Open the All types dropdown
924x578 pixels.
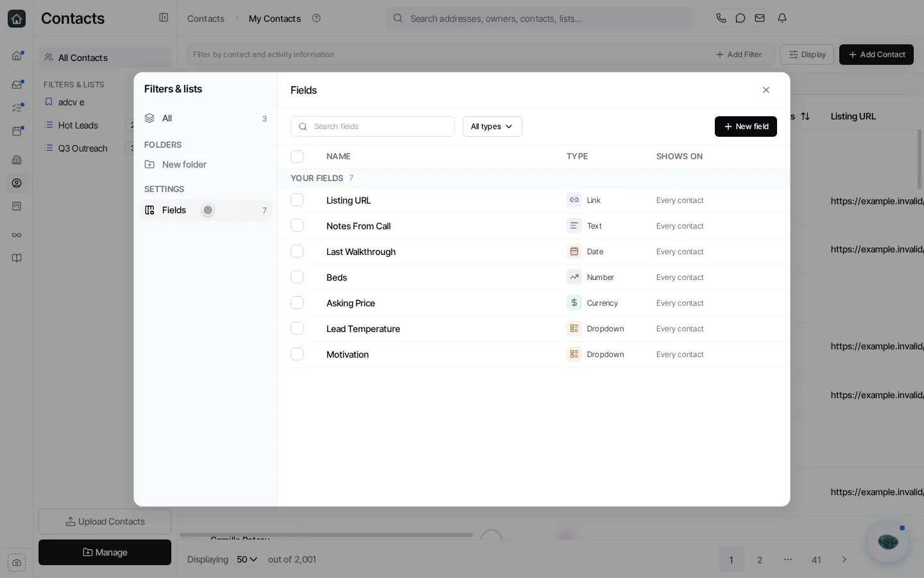pos(492,127)
